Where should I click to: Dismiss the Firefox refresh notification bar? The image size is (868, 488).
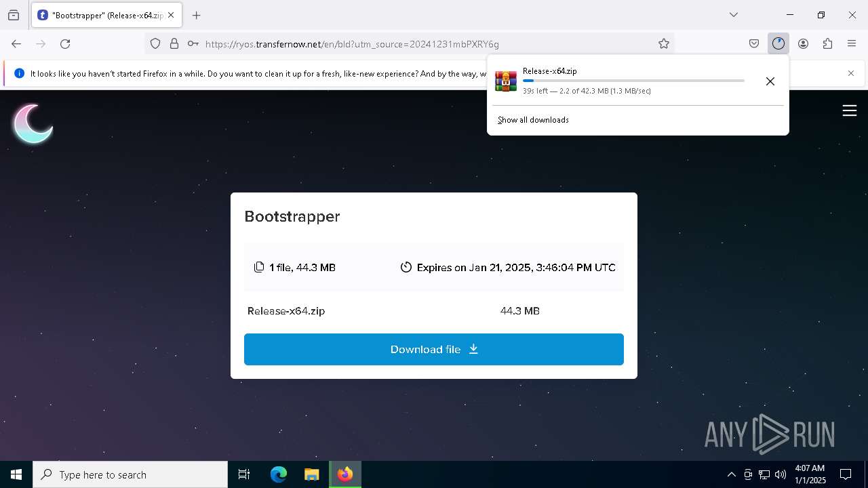click(x=851, y=73)
